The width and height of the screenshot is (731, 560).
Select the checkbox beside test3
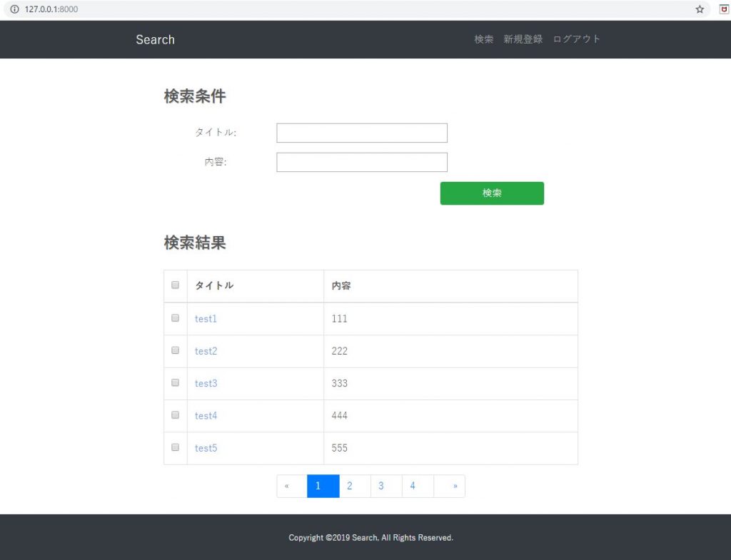pyautogui.click(x=175, y=383)
